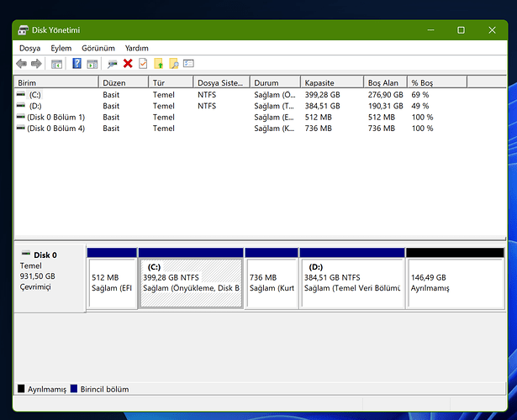
Task: Select Disk 0 Bölüm 4 list row
Action: click(x=55, y=129)
